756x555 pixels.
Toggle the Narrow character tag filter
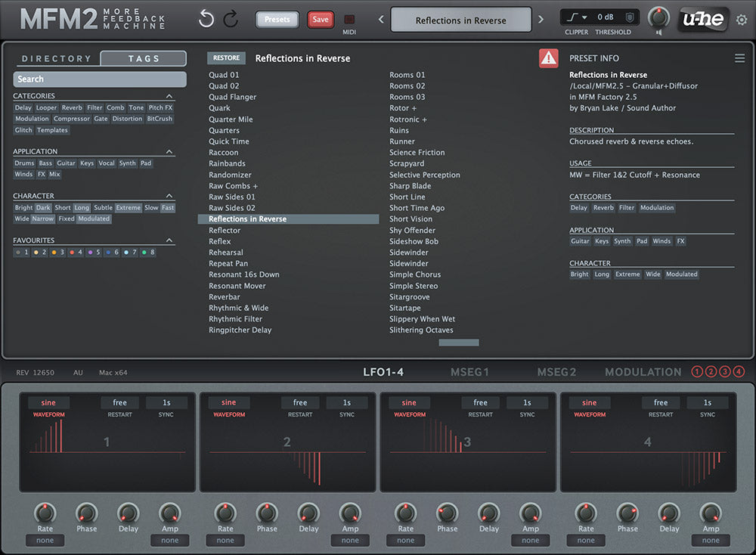coord(43,219)
